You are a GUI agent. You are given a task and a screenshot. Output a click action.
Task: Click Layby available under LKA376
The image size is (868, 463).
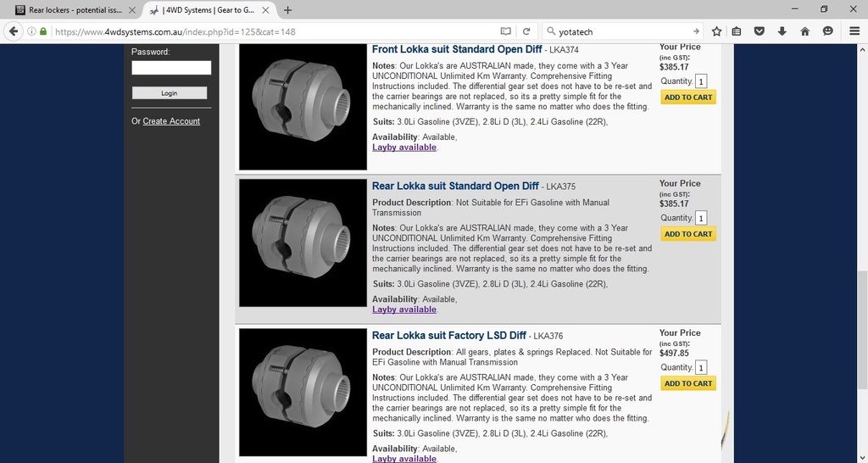tap(404, 459)
